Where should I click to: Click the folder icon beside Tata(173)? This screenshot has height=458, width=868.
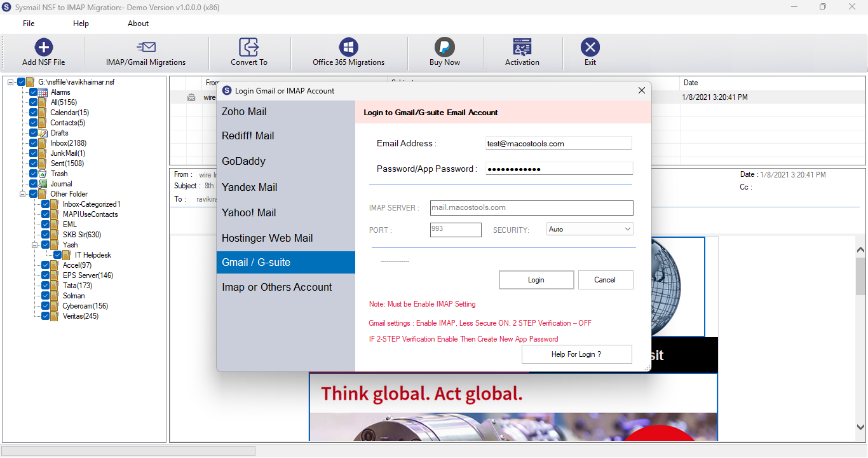[x=55, y=286]
